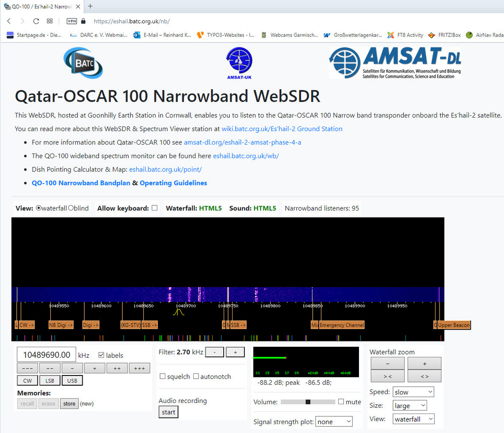Viewport: 504px width, 433px height.
Task: Open the Operating Guidelines link
Action: (x=173, y=183)
